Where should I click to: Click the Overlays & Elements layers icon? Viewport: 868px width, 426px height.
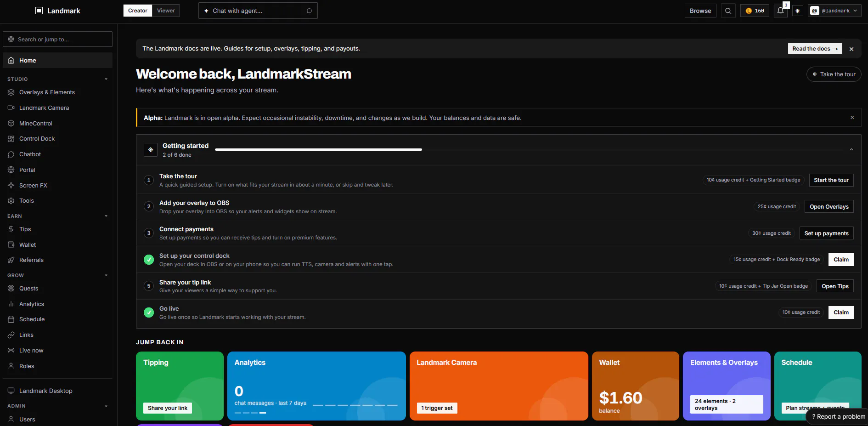click(x=11, y=92)
